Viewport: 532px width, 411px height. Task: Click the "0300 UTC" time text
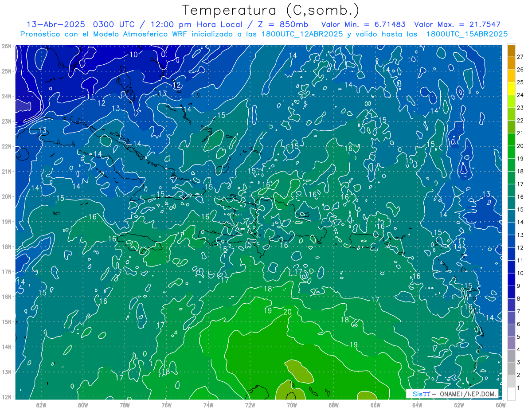coord(115,24)
